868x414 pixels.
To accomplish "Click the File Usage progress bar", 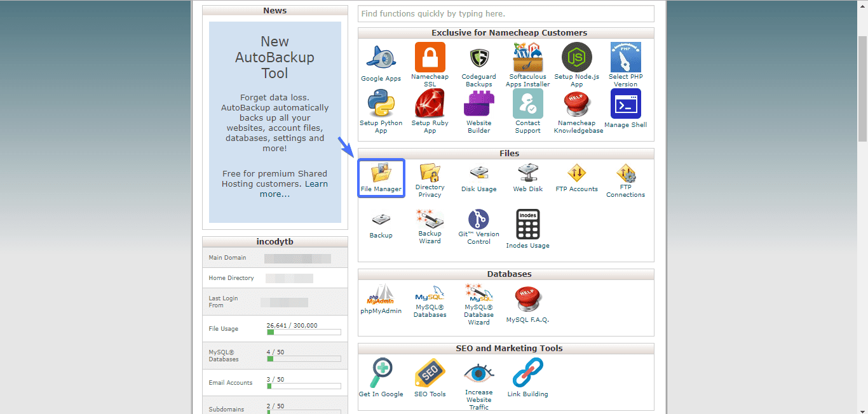I will [x=304, y=332].
